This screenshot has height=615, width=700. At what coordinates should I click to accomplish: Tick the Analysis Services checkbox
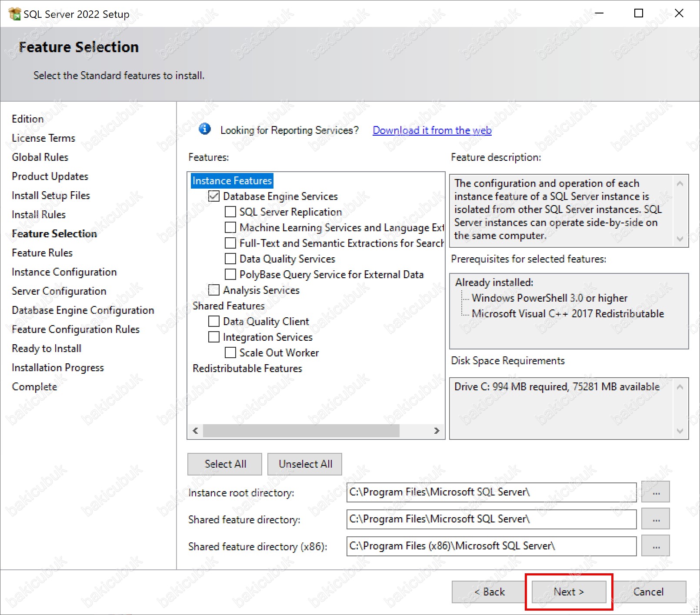coord(214,290)
